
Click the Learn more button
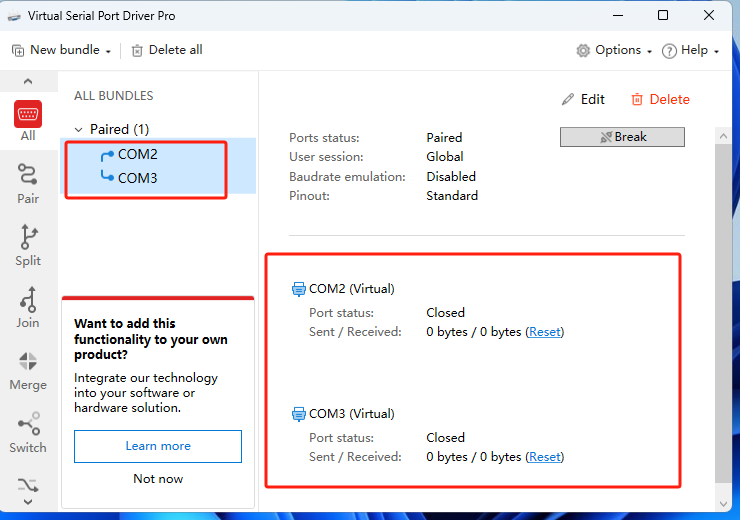(158, 446)
